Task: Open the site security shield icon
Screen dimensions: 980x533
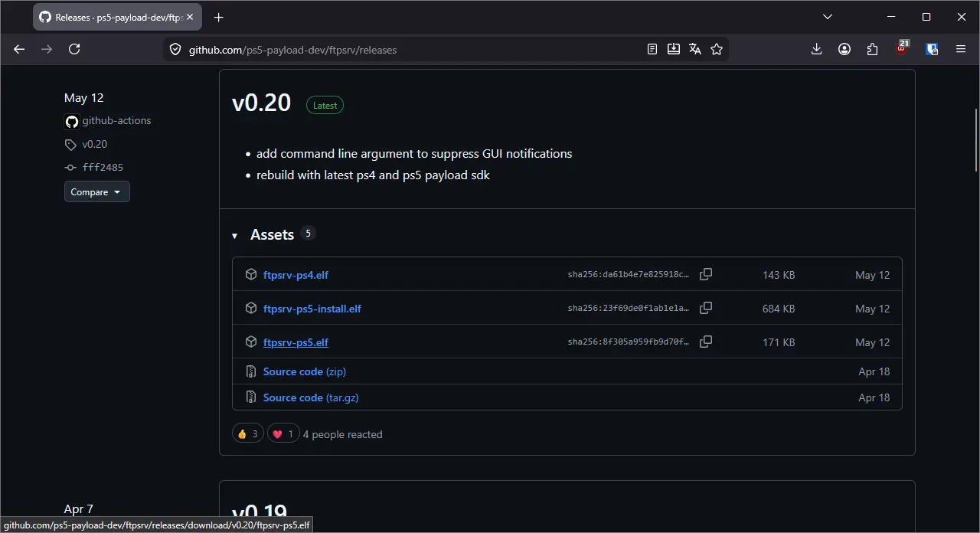Action: pyautogui.click(x=175, y=50)
